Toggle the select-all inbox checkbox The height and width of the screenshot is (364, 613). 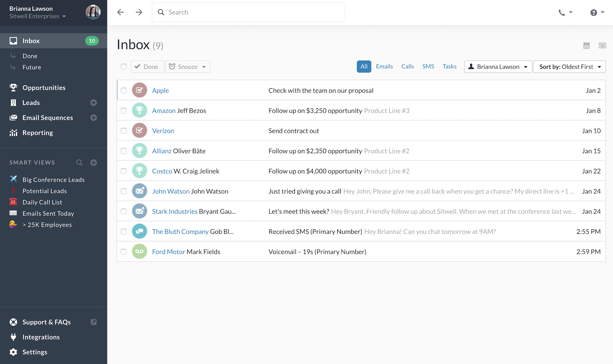coord(123,67)
